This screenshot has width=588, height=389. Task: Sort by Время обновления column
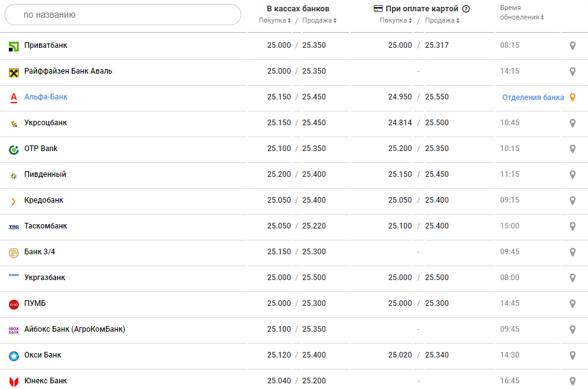pyautogui.click(x=522, y=17)
